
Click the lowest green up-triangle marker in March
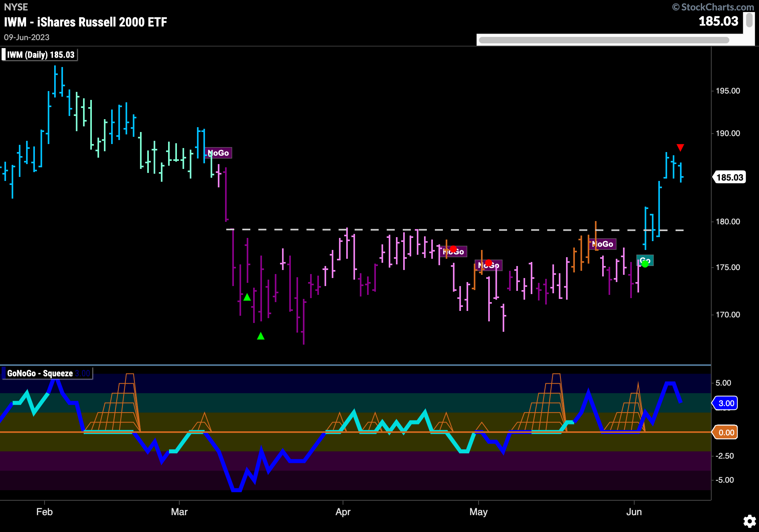point(261,336)
